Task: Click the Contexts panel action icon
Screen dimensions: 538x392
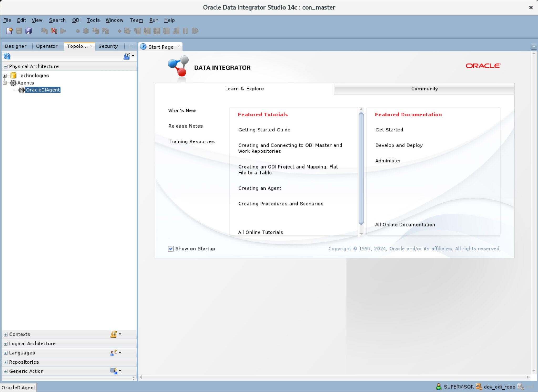Action: point(113,334)
